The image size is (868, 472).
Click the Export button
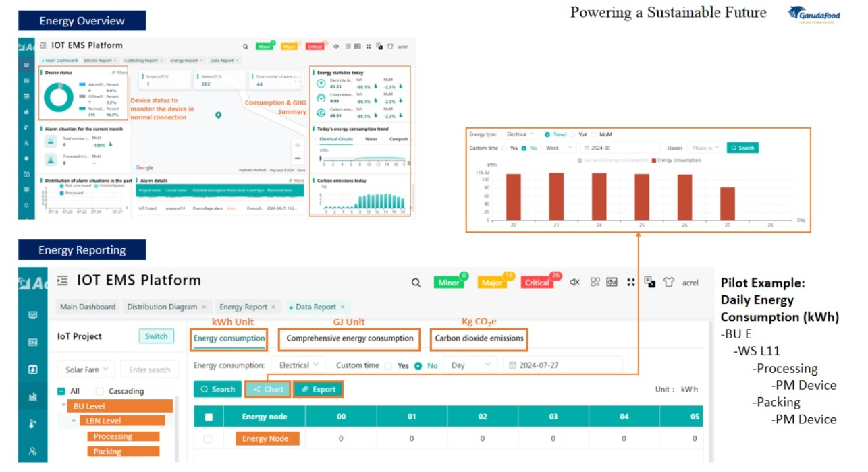[318, 389]
